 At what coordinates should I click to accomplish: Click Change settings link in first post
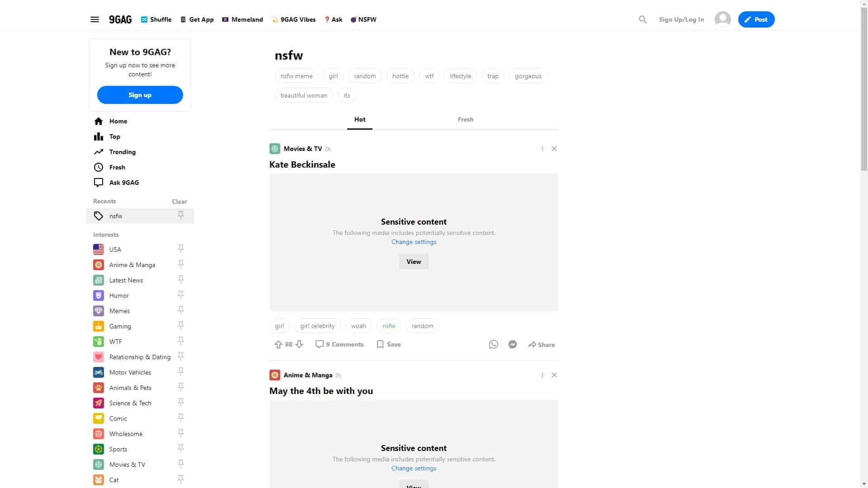tap(414, 242)
